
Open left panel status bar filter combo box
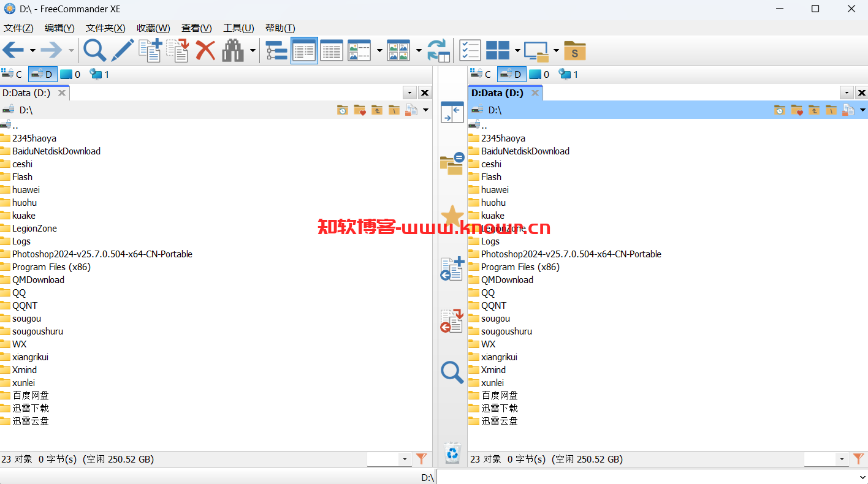point(389,459)
